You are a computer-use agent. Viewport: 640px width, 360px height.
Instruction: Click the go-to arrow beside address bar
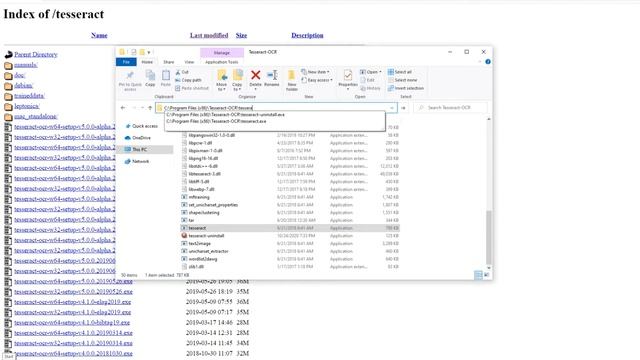[403, 108]
